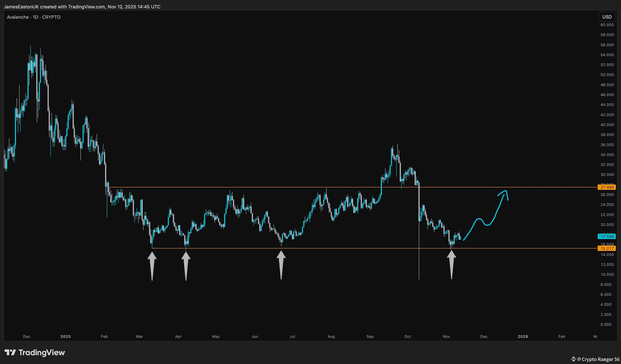Click the 24.000 price axis value
621x364 pixels.
click(x=607, y=204)
